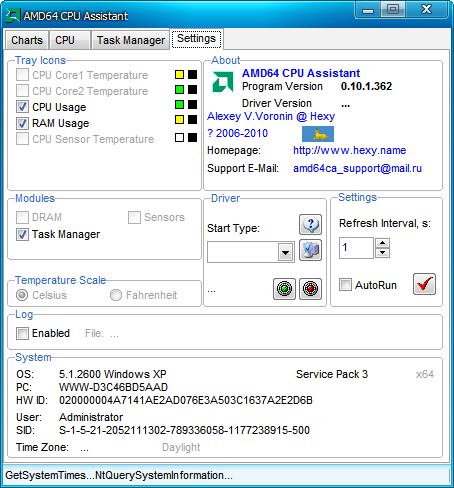
Task: Apply settings with the red checkmark button
Action: pyautogui.click(x=424, y=284)
